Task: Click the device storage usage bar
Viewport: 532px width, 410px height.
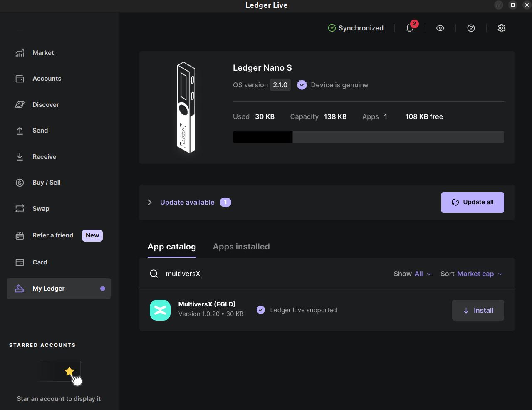Action: click(368, 137)
